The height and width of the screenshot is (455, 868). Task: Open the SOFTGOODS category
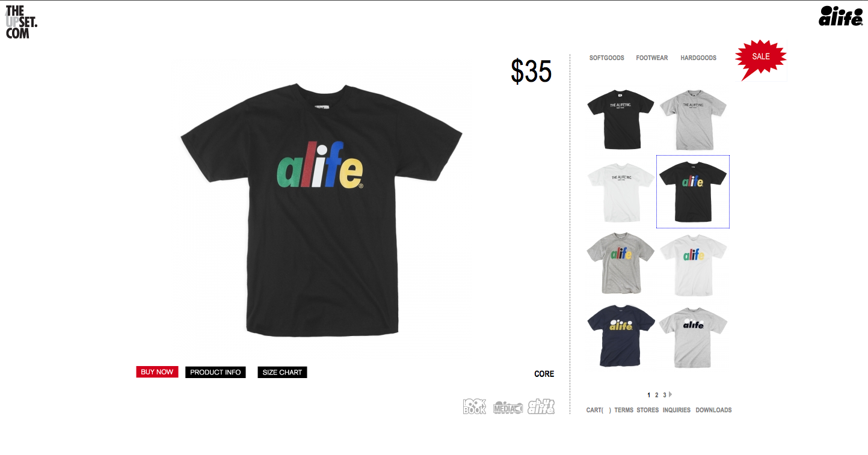click(607, 58)
